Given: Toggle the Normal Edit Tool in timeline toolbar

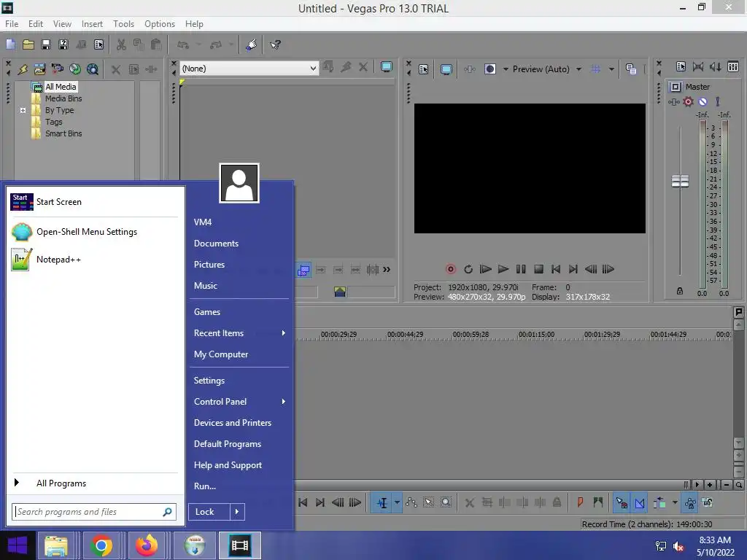Looking at the screenshot, I should pos(382,502).
